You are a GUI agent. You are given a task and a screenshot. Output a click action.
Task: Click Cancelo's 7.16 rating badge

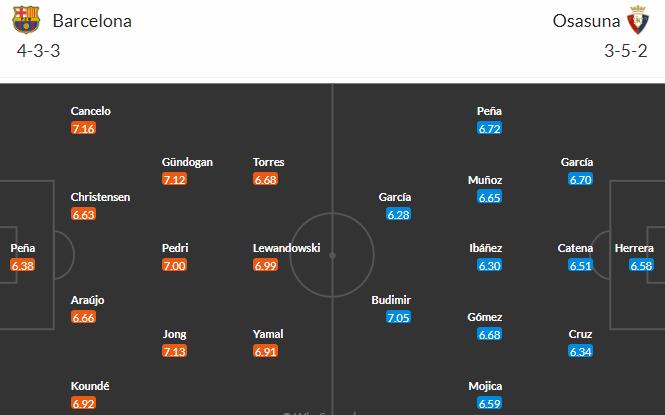tap(83, 128)
